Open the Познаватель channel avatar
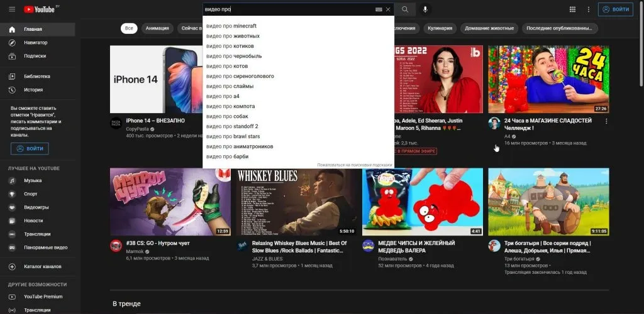 tap(368, 246)
